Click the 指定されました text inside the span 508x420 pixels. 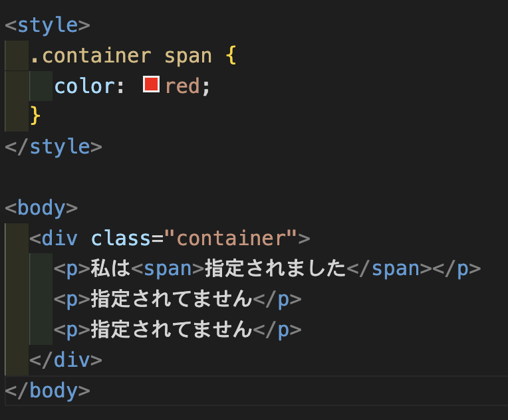[x=275, y=268]
